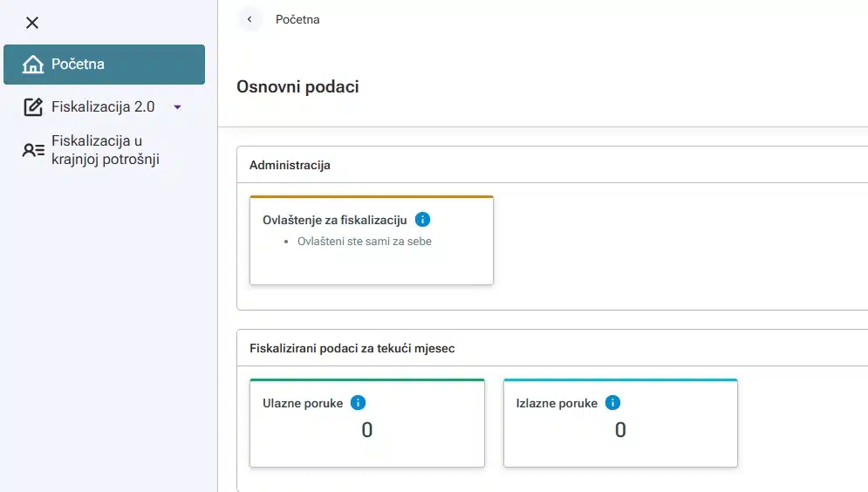Click the Fiskalizacija 2.0 pencil icon
This screenshot has height=492, width=868.
[32, 107]
